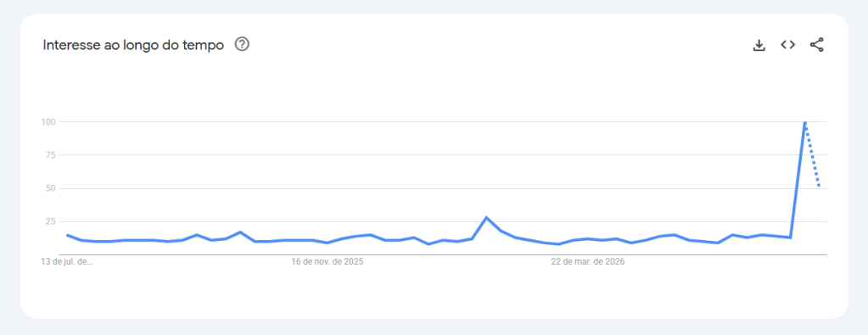Screen dimensions: 868x335
Task: Click the 'Interesse ao longo do tempo' title
Action: click(x=133, y=45)
